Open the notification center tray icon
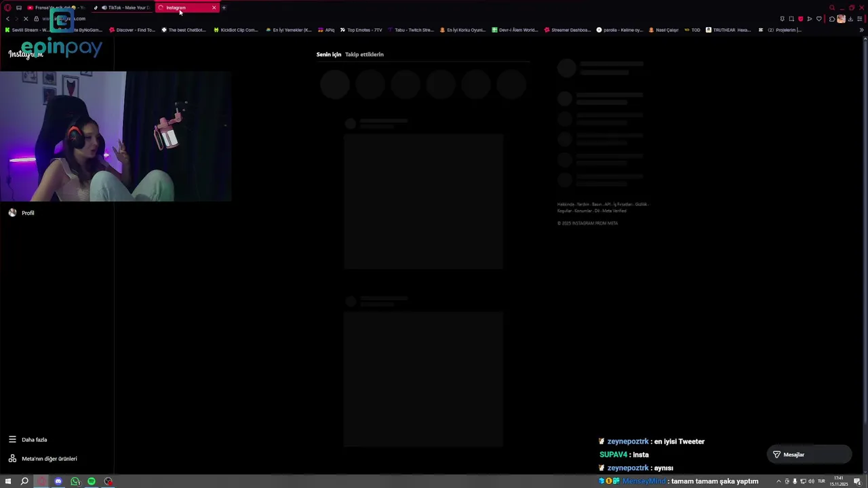Screen dimensions: 868x488 [x=857, y=481]
